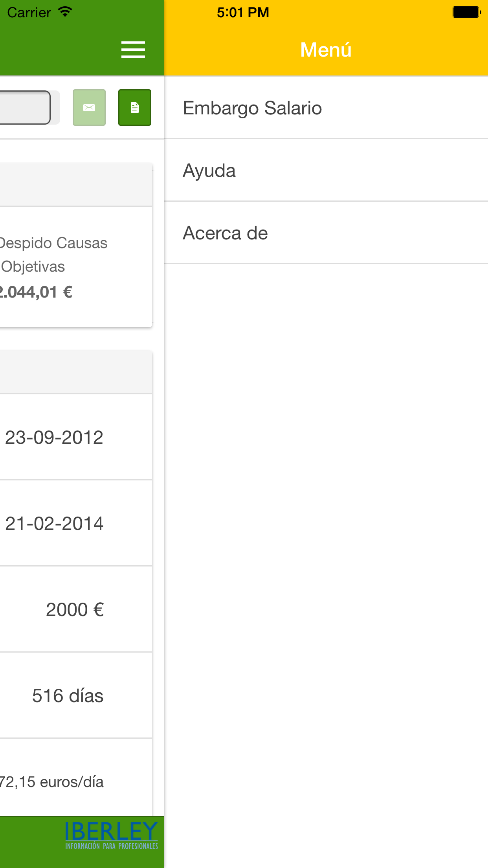488x868 pixels.
Task: Tap the Menú header title
Action: pyautogui.click(x=326, y=50)
